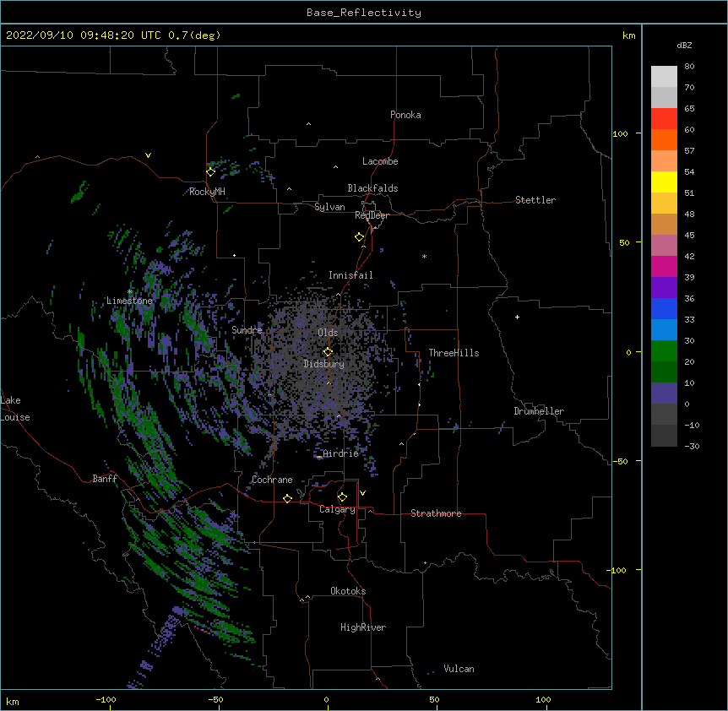Click the Sundre town label
This screenshot has width=728, height=711.
247,330
